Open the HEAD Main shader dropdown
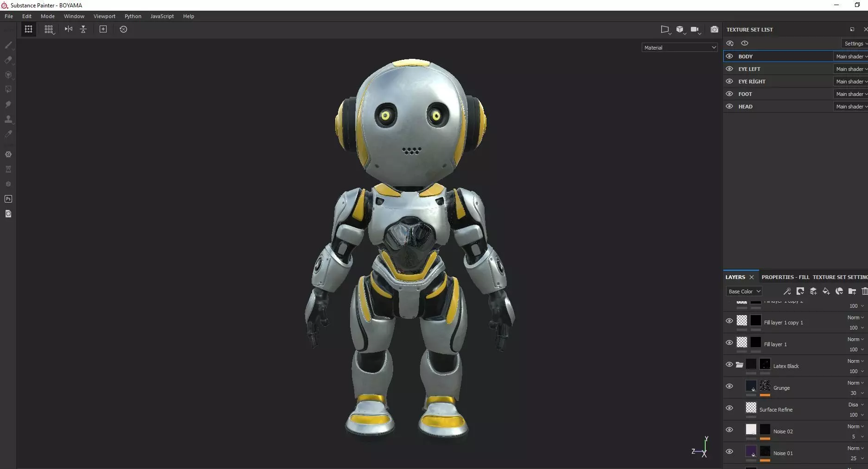This screenshot has width=868, height=469. (851, 106)
